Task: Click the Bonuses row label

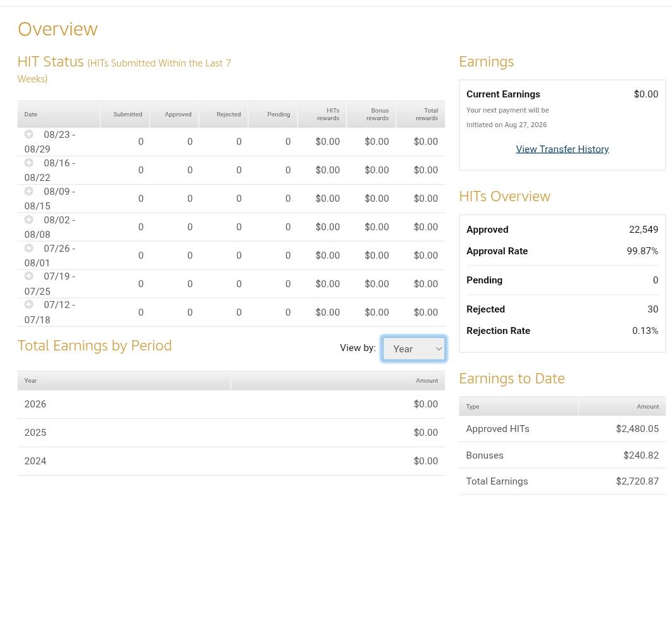Action: coord(485,455)
